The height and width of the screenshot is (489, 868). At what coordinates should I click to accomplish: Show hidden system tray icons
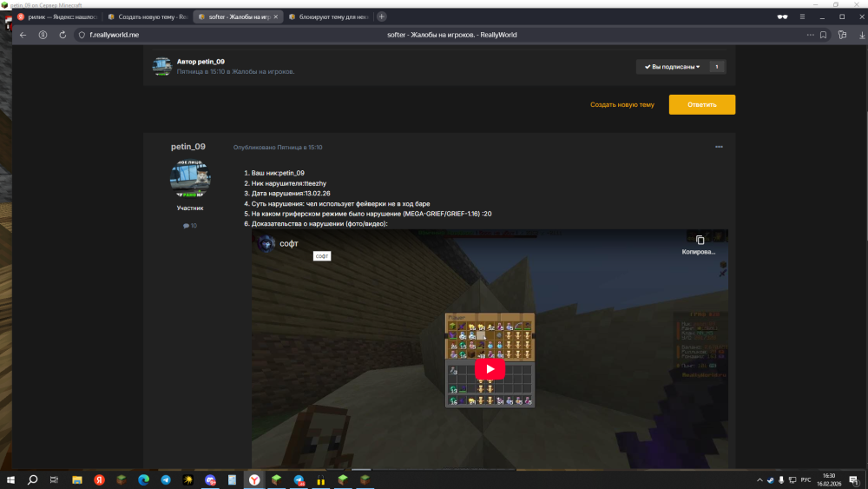(x=759, y=480)
